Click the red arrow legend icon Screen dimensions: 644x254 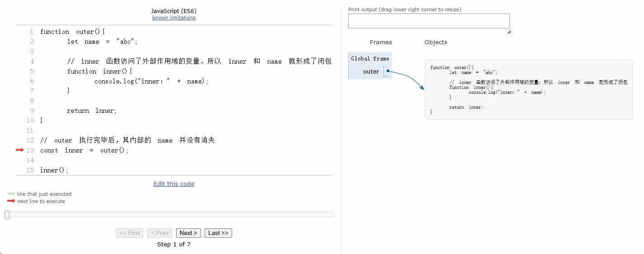click(11, 201)
